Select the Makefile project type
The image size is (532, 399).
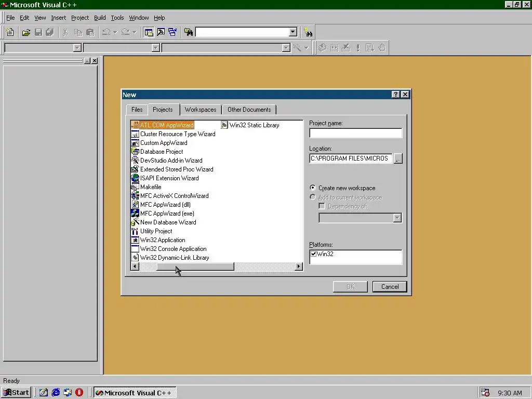tap(146, 187)
